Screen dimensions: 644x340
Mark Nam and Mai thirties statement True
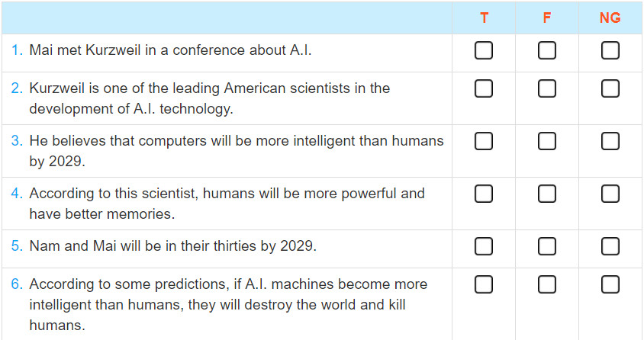[x=484, y=246]
